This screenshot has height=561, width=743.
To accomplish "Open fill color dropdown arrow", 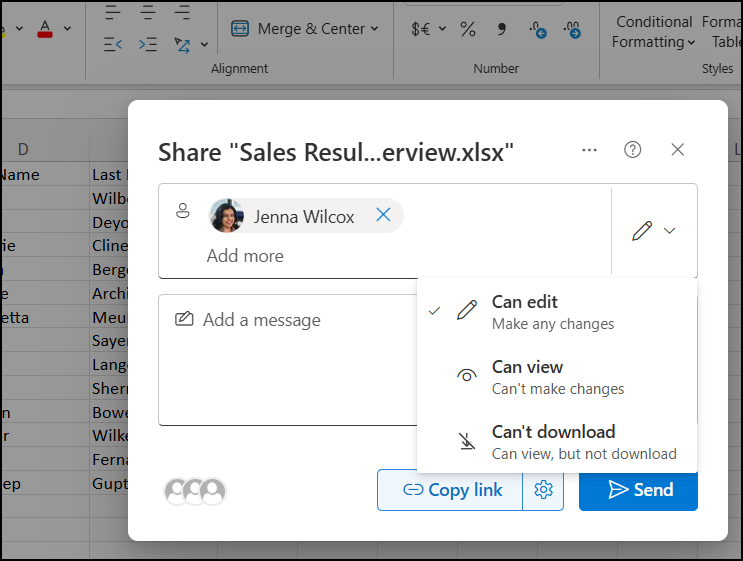I will [19, 29].
